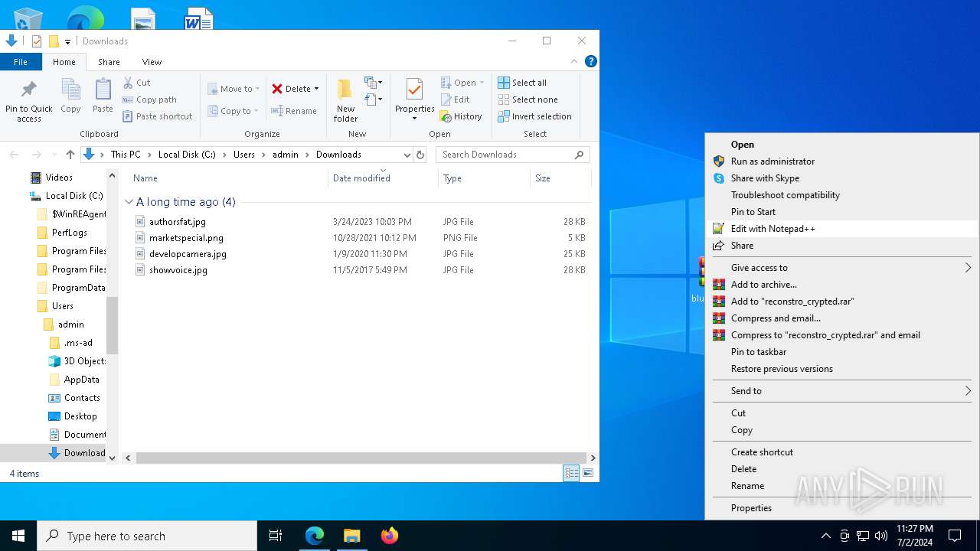Viewport: 980px width, 551px height.
Task: Open Contacts in navigation tree
Action: click(82, 398)
